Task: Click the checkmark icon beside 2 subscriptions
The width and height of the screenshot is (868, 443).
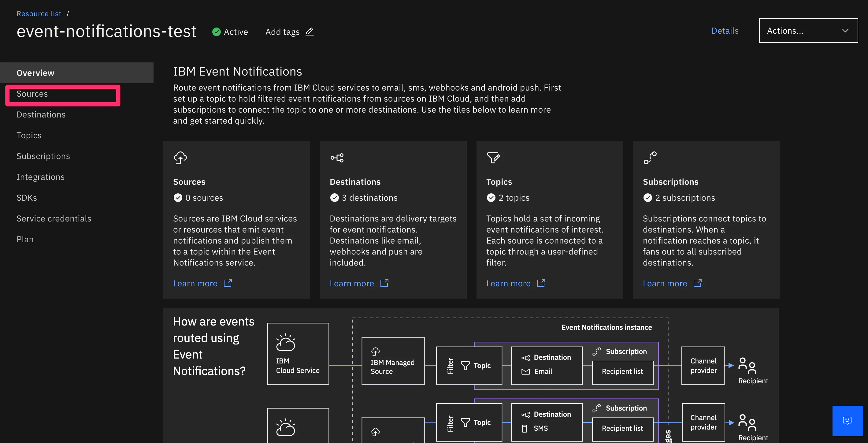Action: click(647, 198)
